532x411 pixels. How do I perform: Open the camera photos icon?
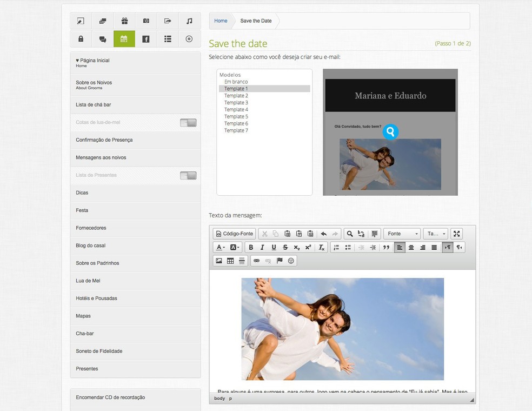click(146, 21)
